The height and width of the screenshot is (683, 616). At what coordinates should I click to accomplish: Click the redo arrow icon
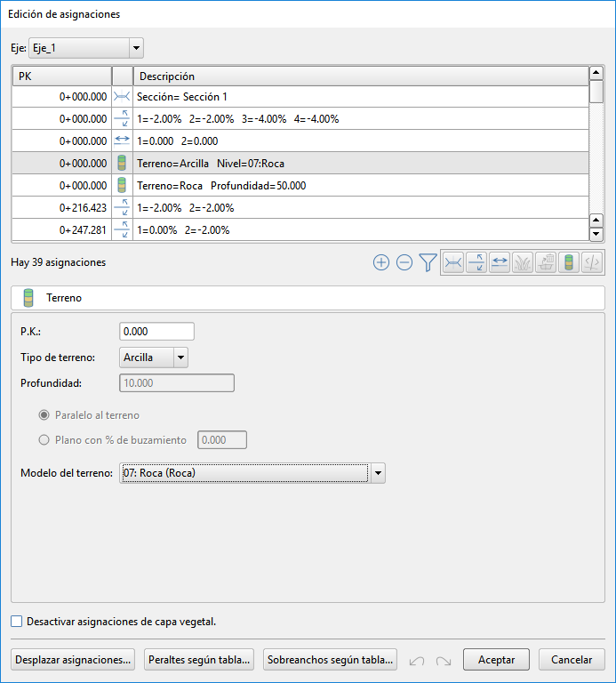tap(444, 661)
